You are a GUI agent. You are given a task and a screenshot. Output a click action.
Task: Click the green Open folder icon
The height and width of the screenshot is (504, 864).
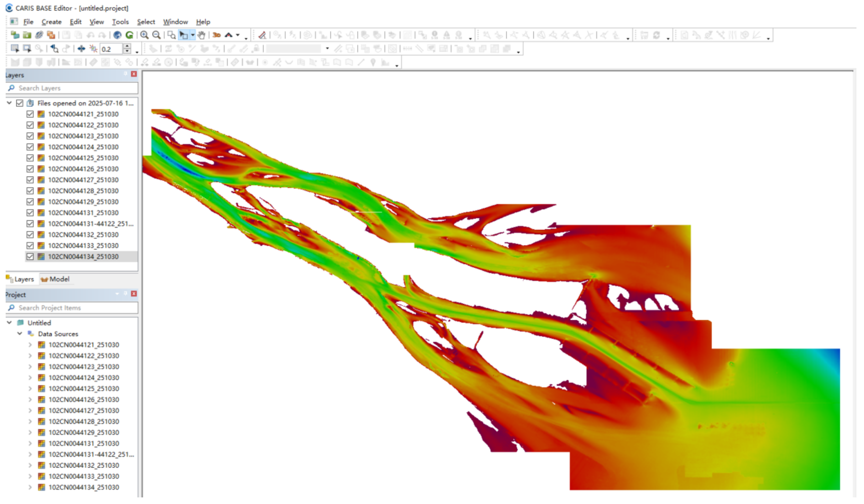point(27,35)
